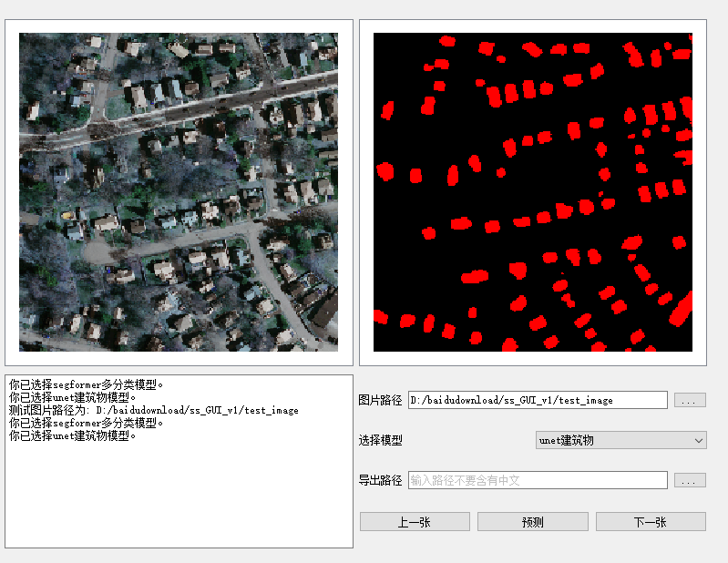The height and width of the screenshot is (563, 728).
Task: Click the 导出路径 label
Action: click(x=380, y=480)
